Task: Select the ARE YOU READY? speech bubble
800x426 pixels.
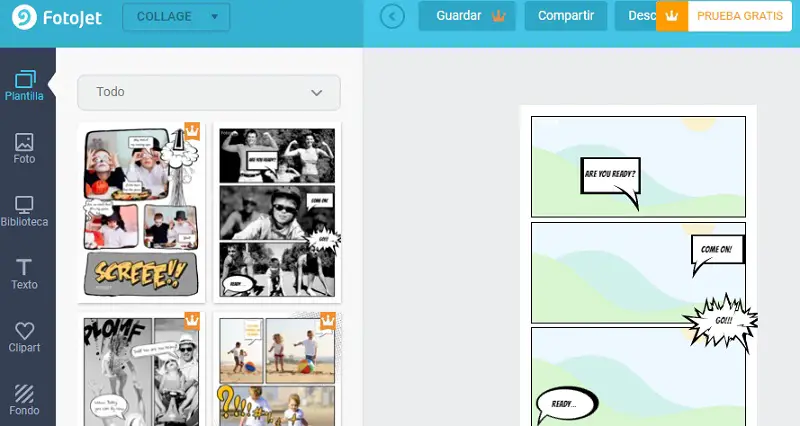Action: click(611, 183)
